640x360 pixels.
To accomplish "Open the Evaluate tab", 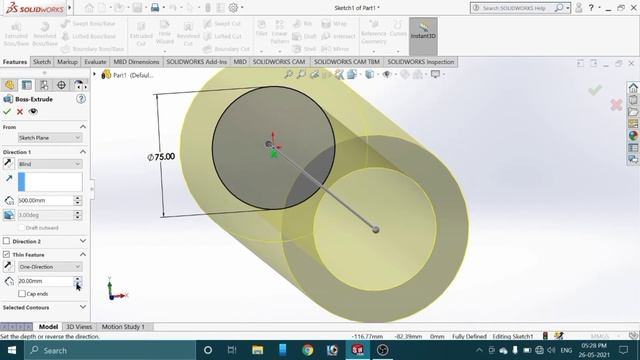I will coord(95,62).
